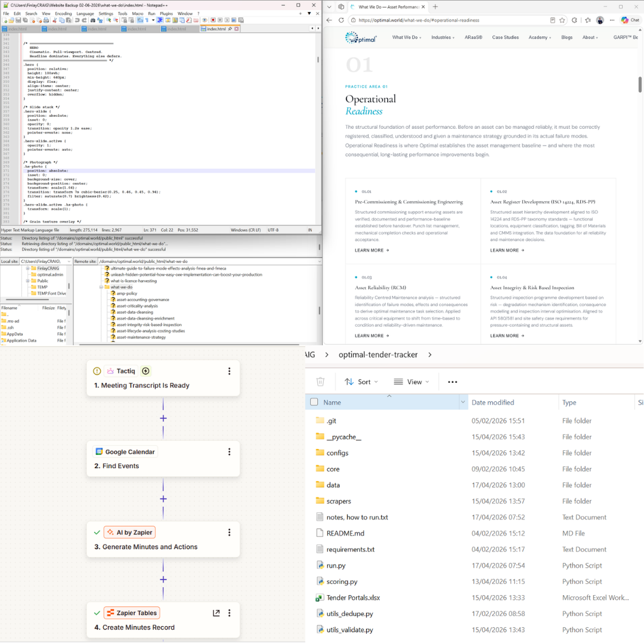Viewport: 644px width, 644px height.
Task: Save the file using Notepad++ floppy icon
Action: 18,20
